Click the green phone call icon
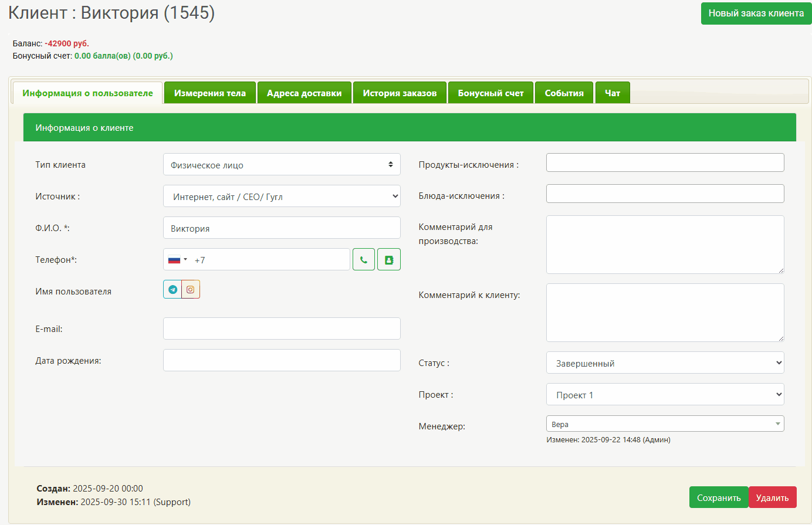This screenshot has width=812, height=525. (x=364, y=259)
